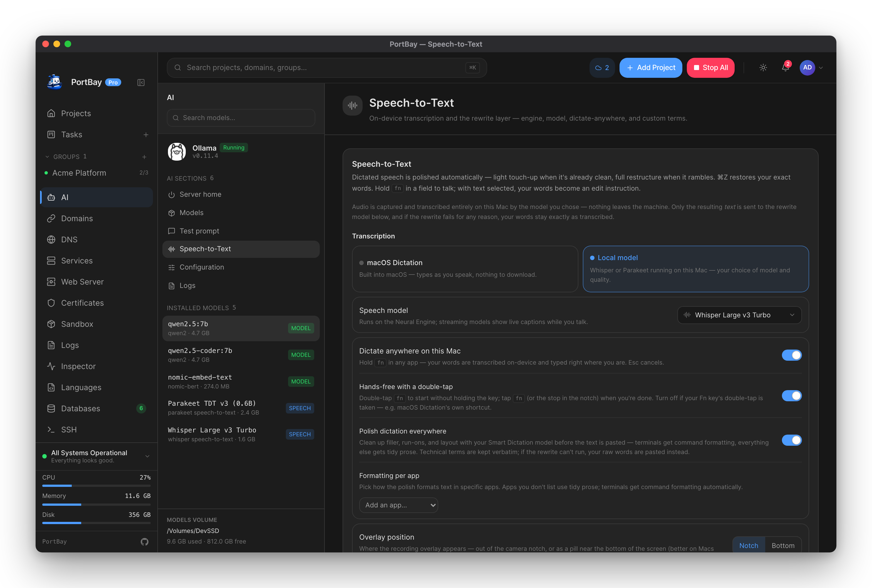Open Logs in the main sidebar
Screen dimensions: 872x588
[96, 345]
